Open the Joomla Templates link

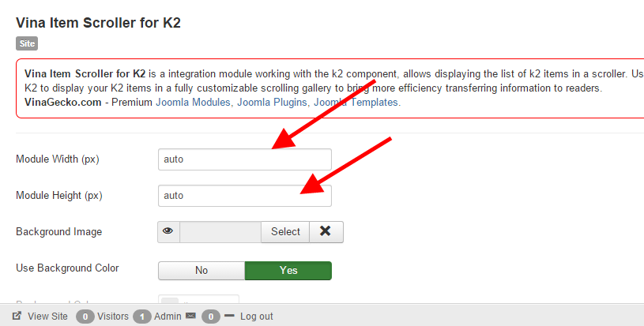[356, 103]
